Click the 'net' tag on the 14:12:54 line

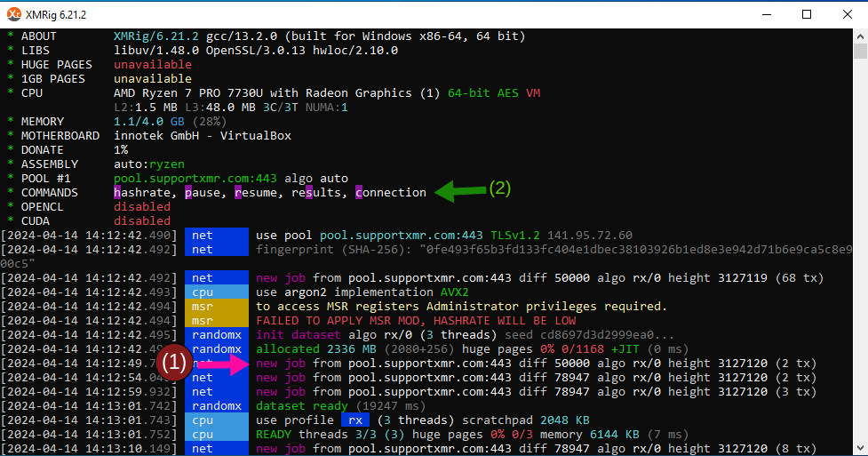[217, 378]
